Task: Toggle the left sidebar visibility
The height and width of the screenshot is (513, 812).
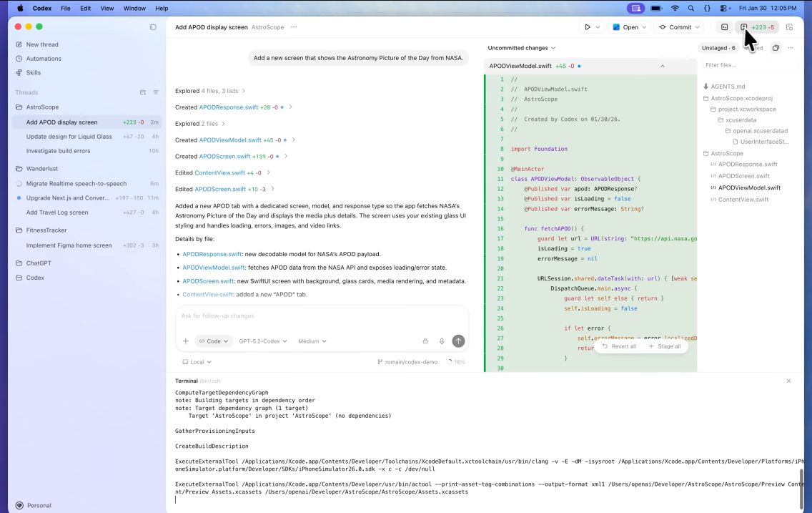Action: click(x=153, y=27)
